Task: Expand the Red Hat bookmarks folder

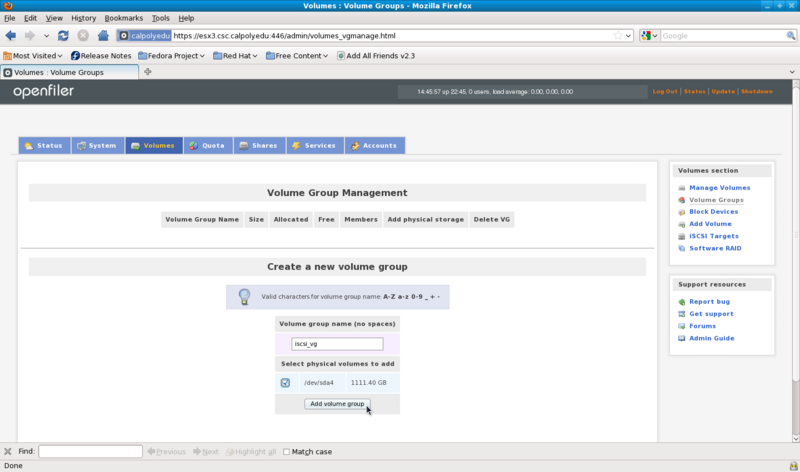Action: (235, 56)
